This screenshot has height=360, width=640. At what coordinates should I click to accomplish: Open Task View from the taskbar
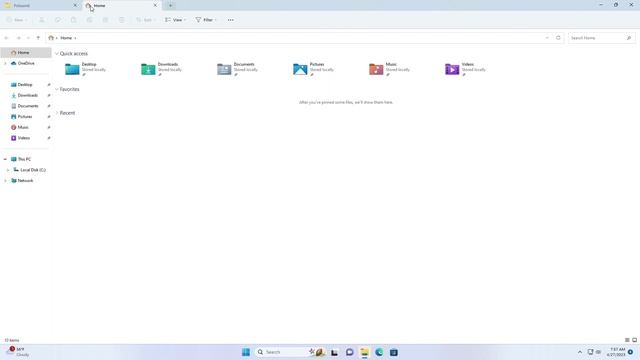(x=334, y=352)
